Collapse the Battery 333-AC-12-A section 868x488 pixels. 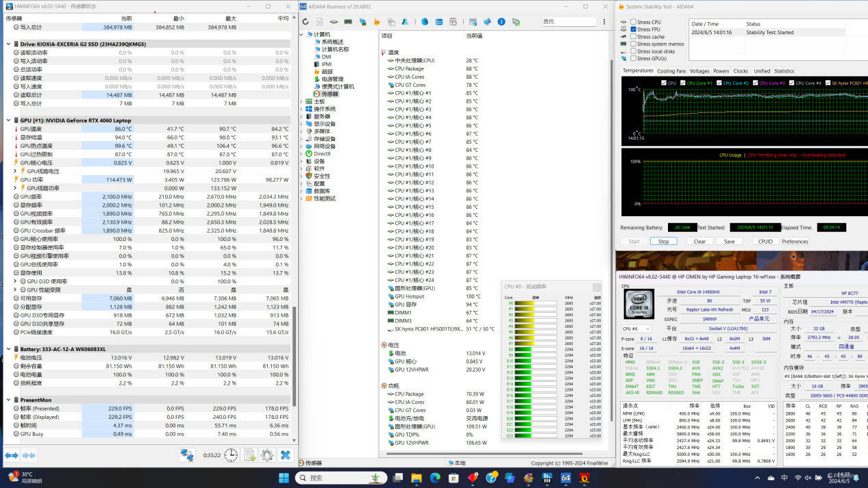point(9,349)
